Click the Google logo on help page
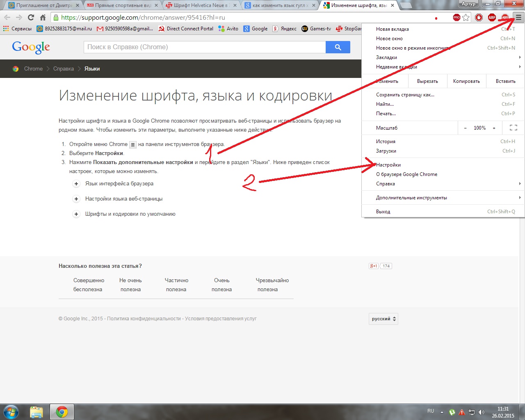This screenshot has width=525, height=420. [x=31, y=47]
